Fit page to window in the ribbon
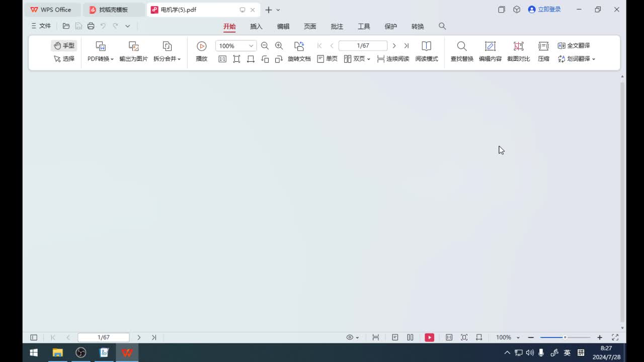The height and width of the screenshot is (362, 644). (x=236, y=59)
